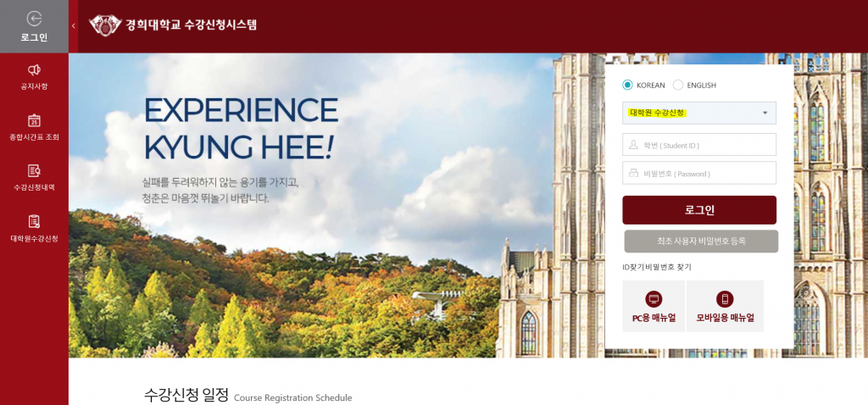
Task: Open the 대학원 수강신청 dropdown list
Action: [x=699, y=113]
